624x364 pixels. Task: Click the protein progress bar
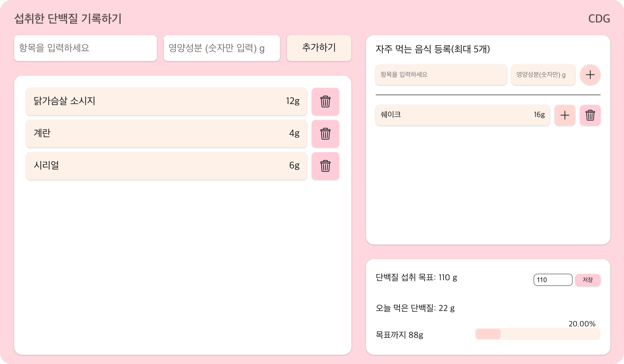tap(538, 334)
